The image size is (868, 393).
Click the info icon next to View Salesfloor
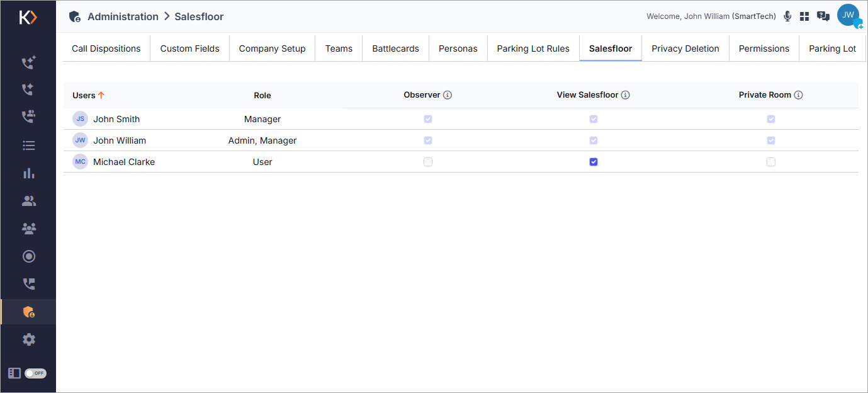tap(625, 95)
